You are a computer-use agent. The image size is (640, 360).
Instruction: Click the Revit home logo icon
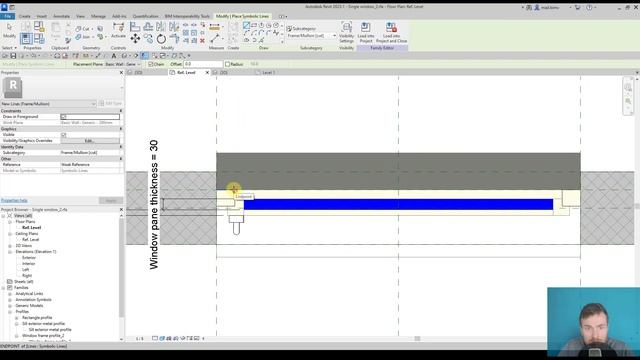[x=4, y=7]
